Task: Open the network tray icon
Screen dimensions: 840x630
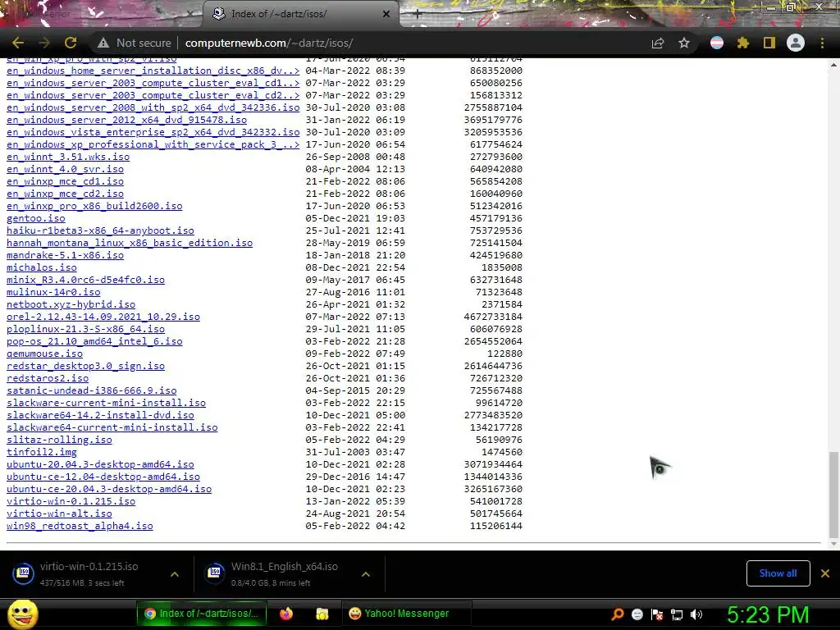Action: click(677, 614)
